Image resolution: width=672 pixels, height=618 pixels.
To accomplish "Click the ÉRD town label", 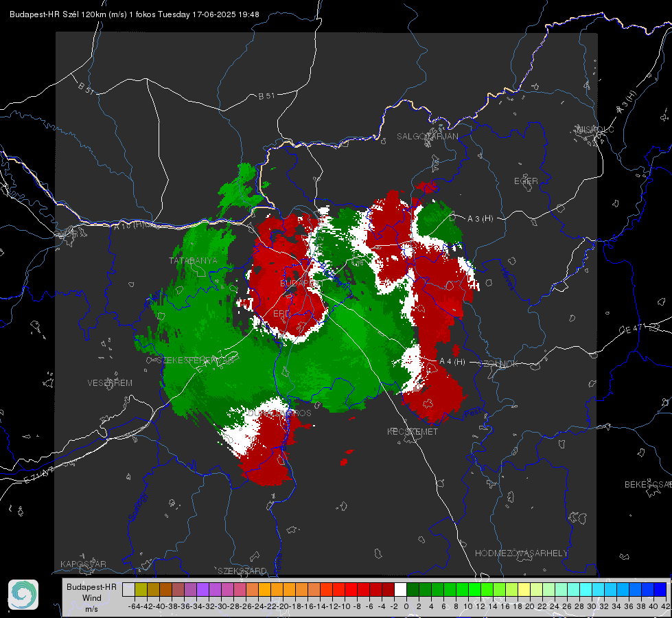I will pos(281,314).
